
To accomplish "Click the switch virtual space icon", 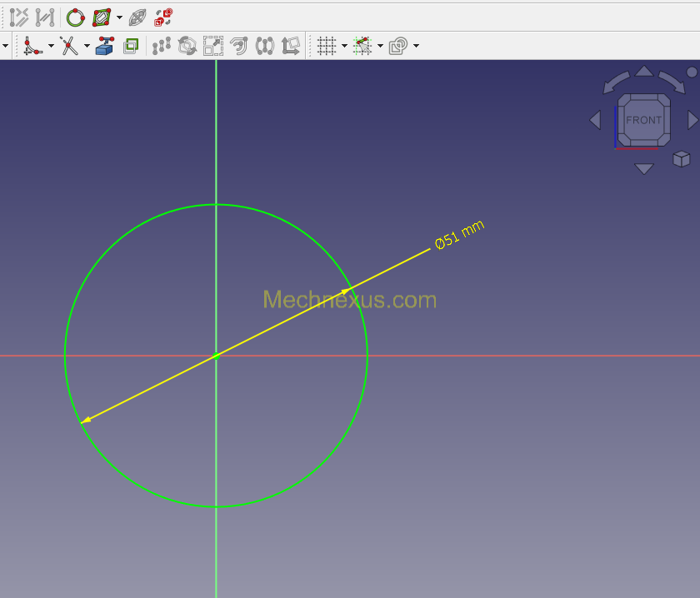I will tap(163, 17).
